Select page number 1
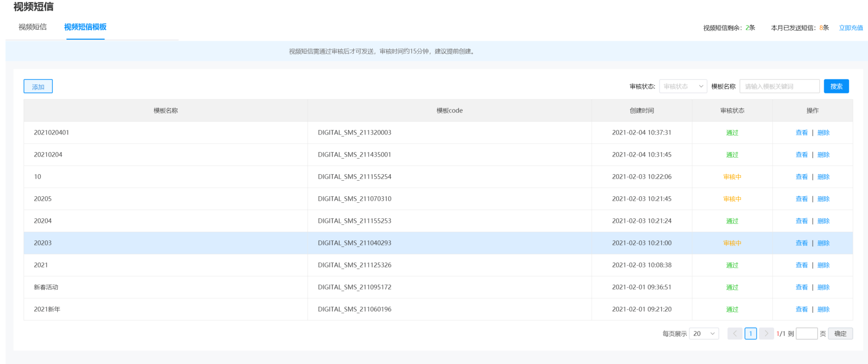 tap(750, 333)
